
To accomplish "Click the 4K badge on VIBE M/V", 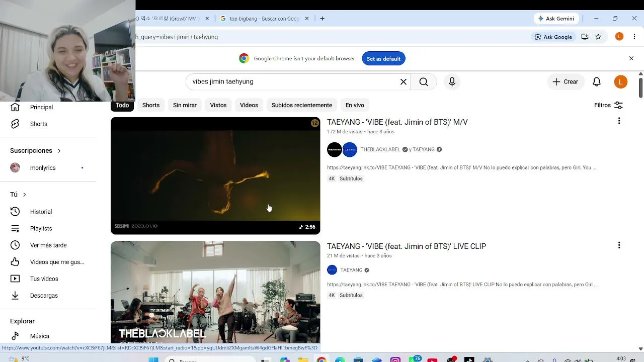I will [332, 178].
